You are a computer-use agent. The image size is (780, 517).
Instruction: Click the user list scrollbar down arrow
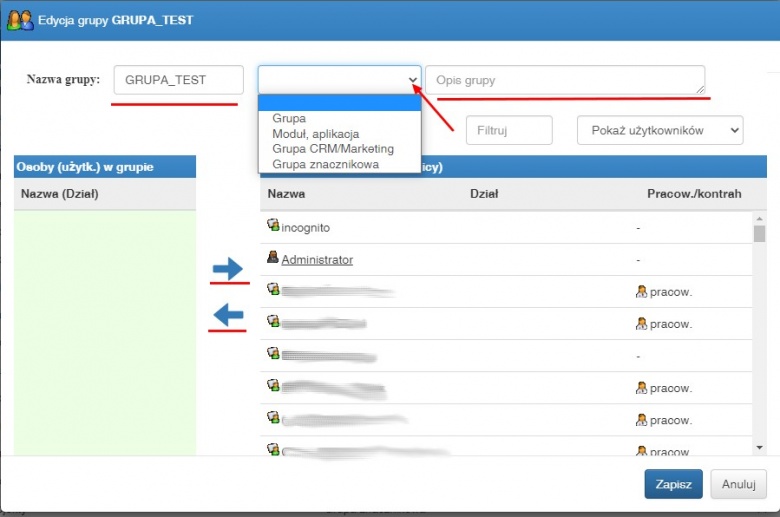[x=759, y=448]
